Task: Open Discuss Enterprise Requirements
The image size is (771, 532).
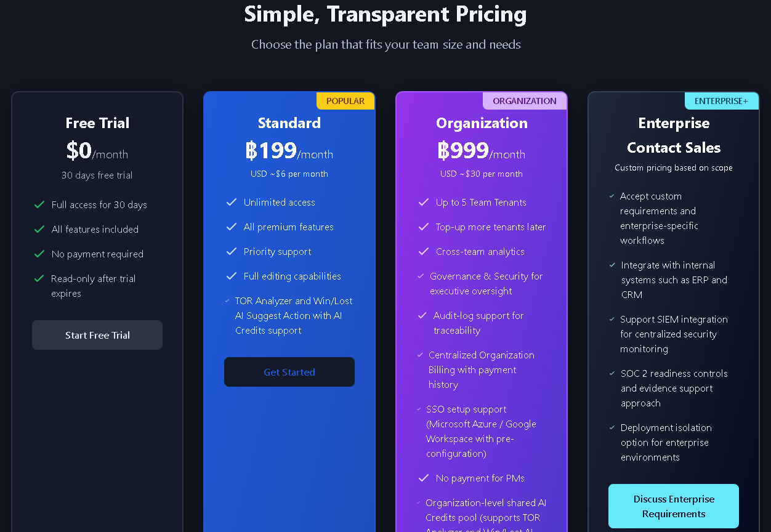Action: click(x=673, y=506)
